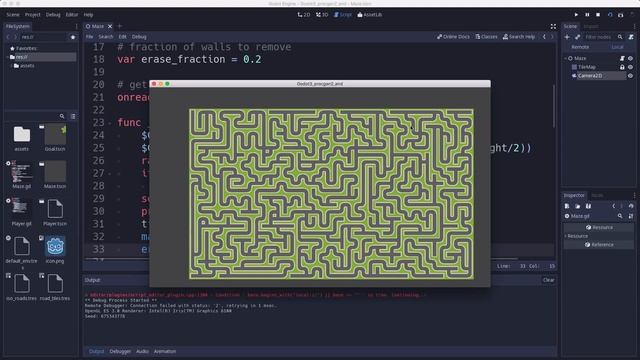Open script attached to Maze node
Image resolution: width=640 pixels, height=360 pixels.
point(622,58)
